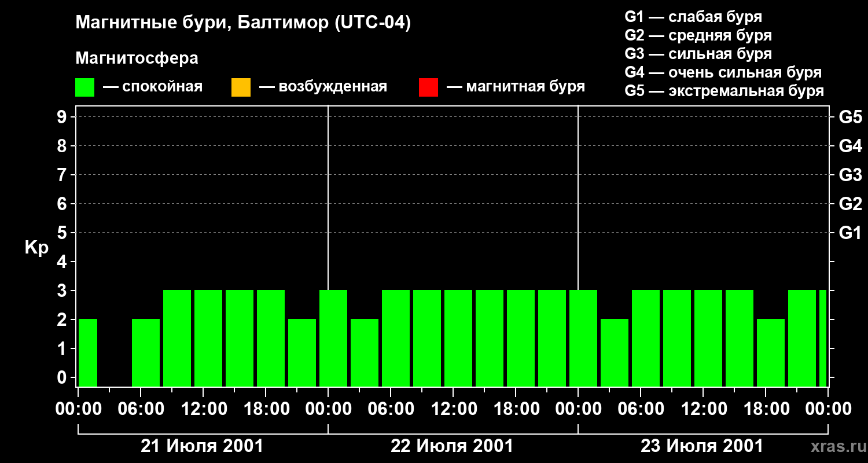Click the «21 Июля 2001» date label
This screenshot has width=868, height=463.
coord(203,446)
